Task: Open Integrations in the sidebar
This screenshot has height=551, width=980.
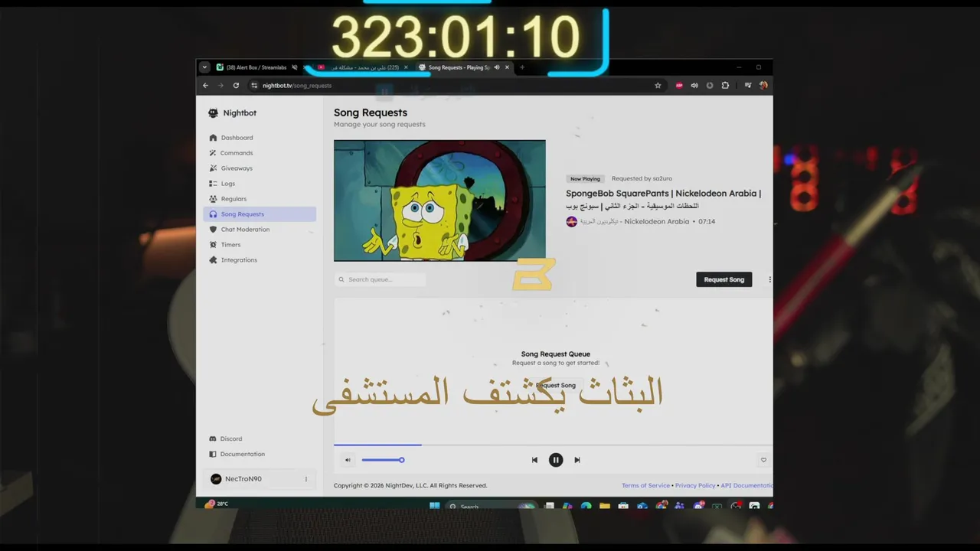Action: tap(259, 260)
